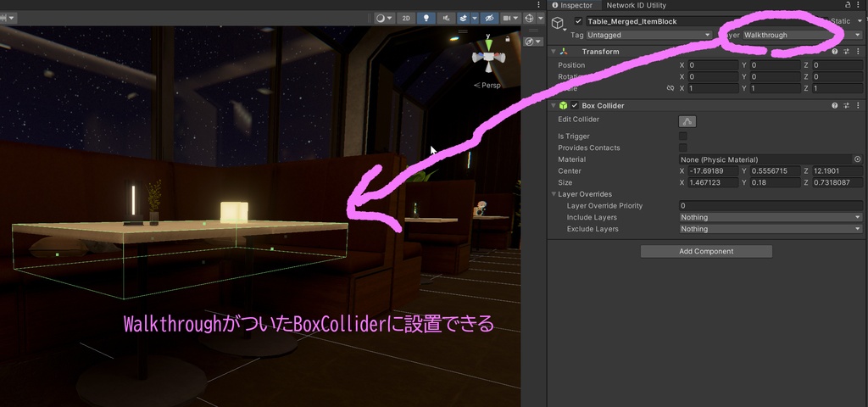The image size is (868, 407).
Task: Toggle scene effects (skybox/fog) button
Action: coord(464,19)
